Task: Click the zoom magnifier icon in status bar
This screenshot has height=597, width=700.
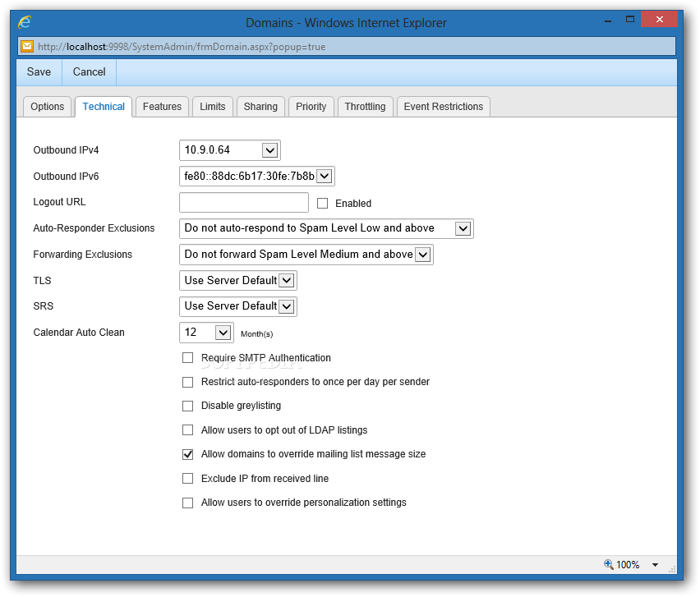Action: 609,564
